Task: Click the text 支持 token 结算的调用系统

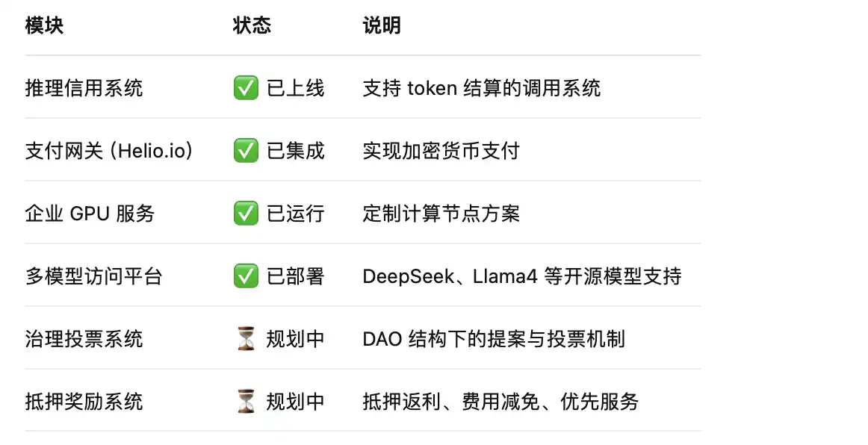Action: click(x=481, y=89)
